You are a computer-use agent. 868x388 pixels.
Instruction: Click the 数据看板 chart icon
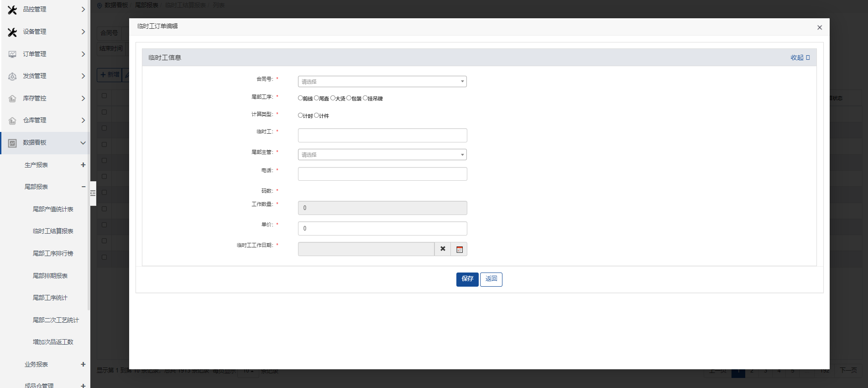tap(12, 143)
